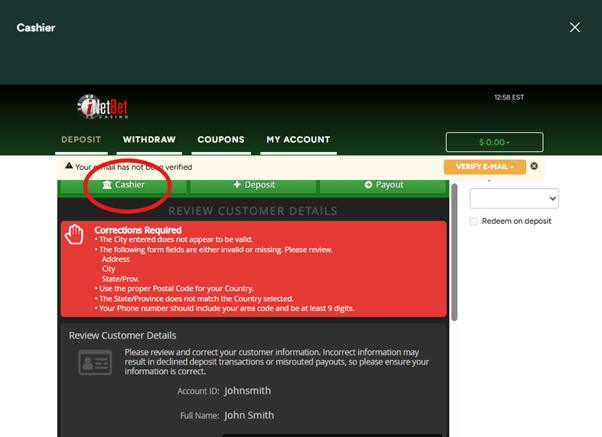This screenshot has height=437, width=602.
Task: Click the arrow icon on Payout button
Action: [x=368, y=185]
